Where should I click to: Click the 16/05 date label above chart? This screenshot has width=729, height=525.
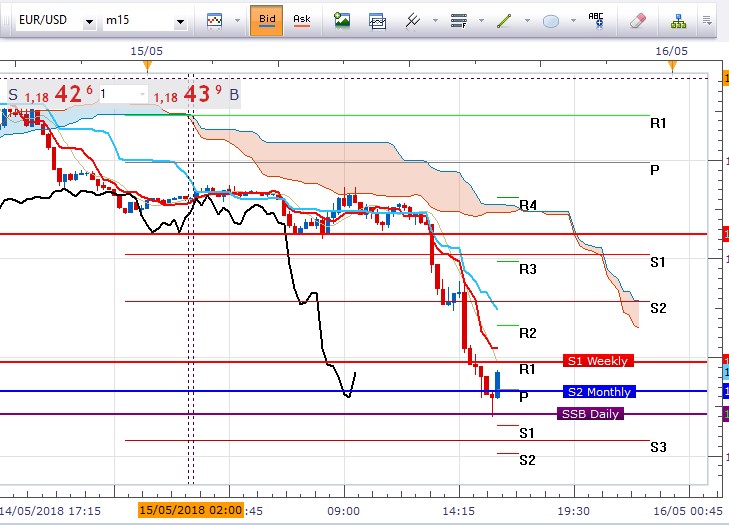click(x=671, y=51)
